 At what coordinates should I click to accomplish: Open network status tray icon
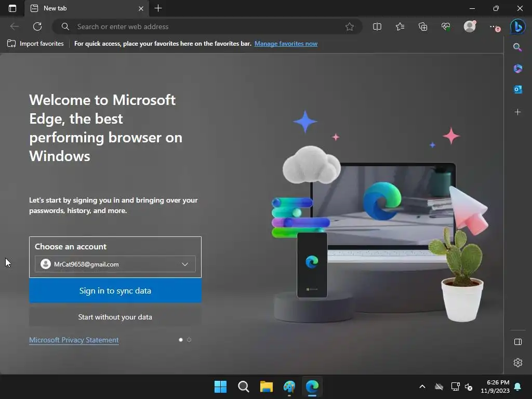[x=455, y=387]
